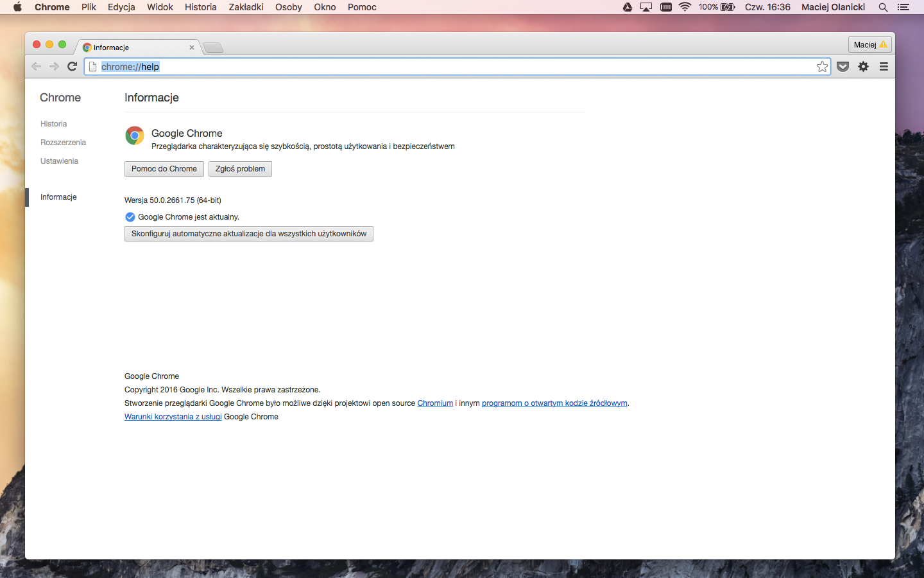Click the memory chip menu bar icon
The image size is (924, 578).
665,7
